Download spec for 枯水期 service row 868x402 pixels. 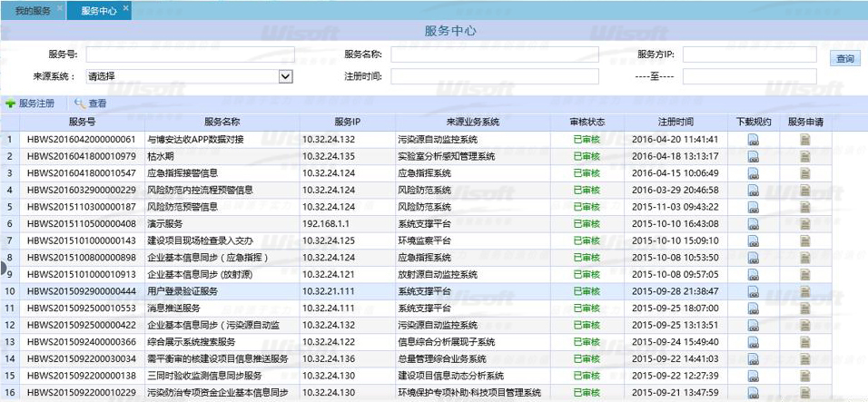tap(753, 156)
